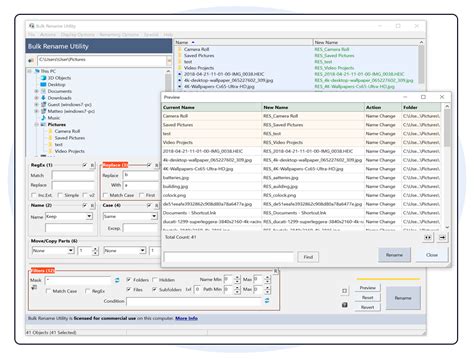Open the Name mode dropdown showing Keep

pyautogui.click(x=89, y=216)
